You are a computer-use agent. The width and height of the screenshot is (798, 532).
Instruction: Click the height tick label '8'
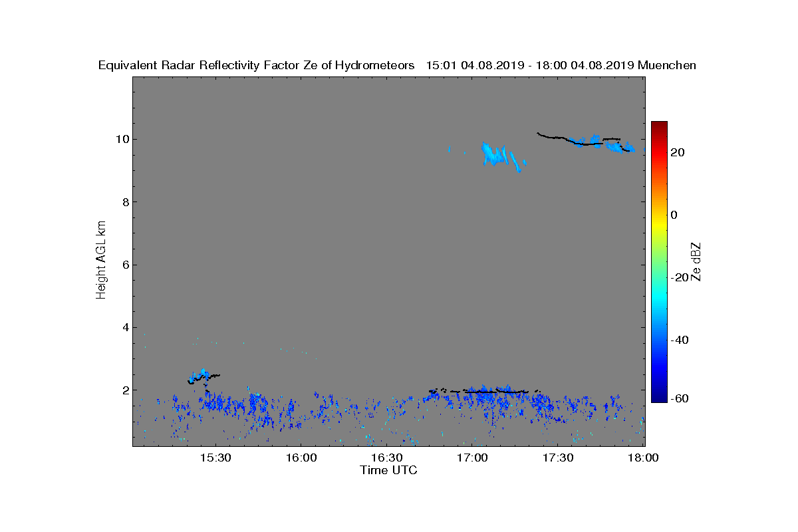(125, 202)
